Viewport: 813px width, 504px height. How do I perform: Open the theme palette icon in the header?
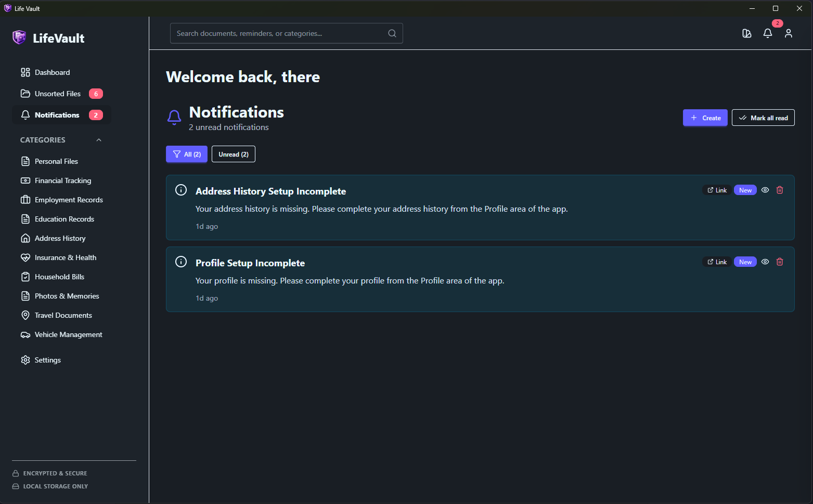(x=747, y=33)
